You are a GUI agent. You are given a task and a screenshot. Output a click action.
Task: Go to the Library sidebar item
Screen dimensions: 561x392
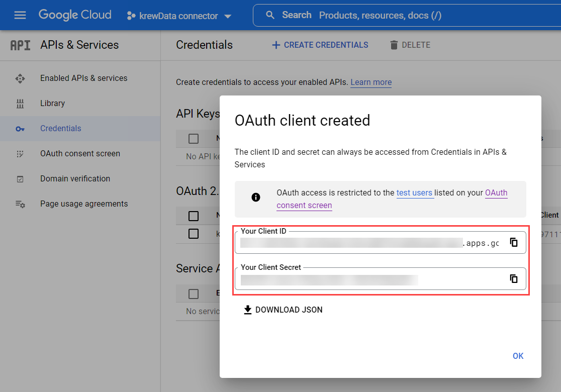52,104
